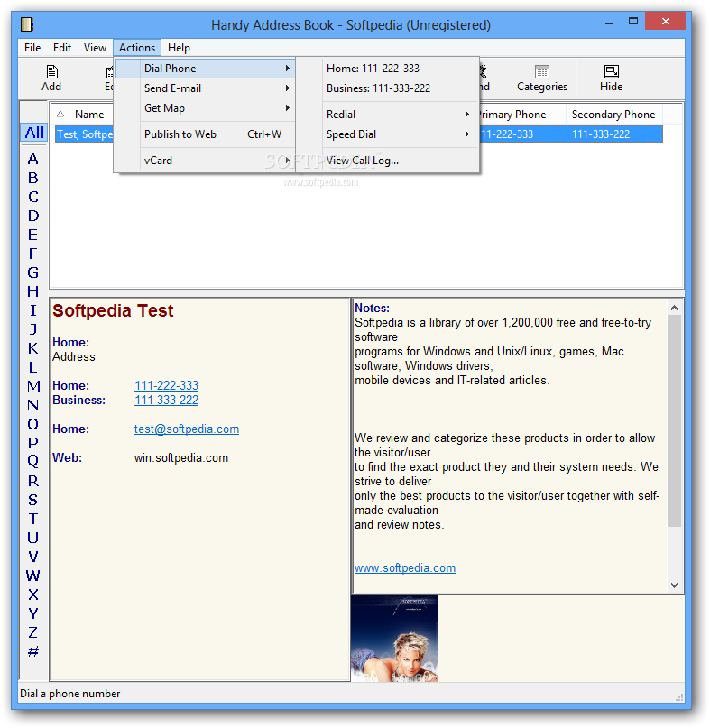Filter contacts by letter P
This screenshot has width=710, height=728.
coord(32,443)
